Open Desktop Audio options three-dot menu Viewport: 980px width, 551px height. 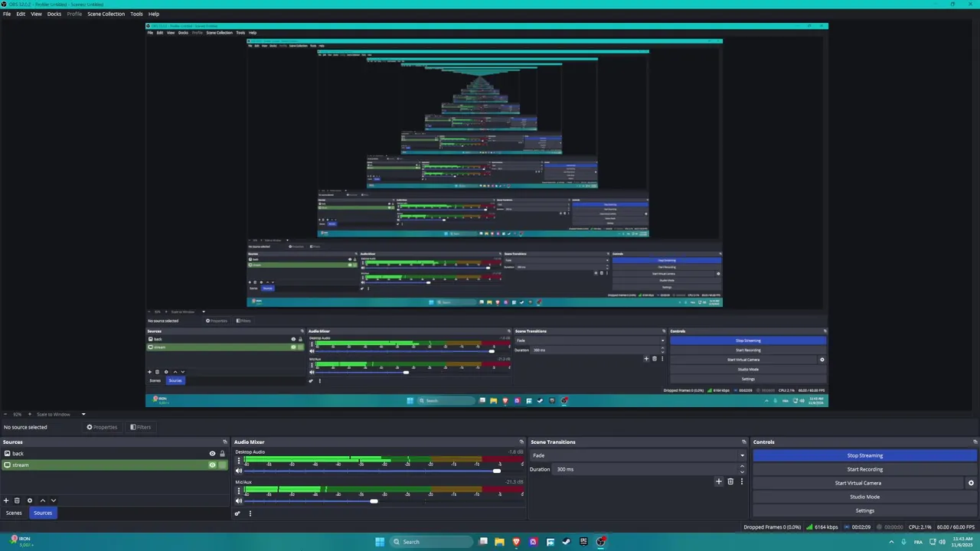tap(238, 461)
